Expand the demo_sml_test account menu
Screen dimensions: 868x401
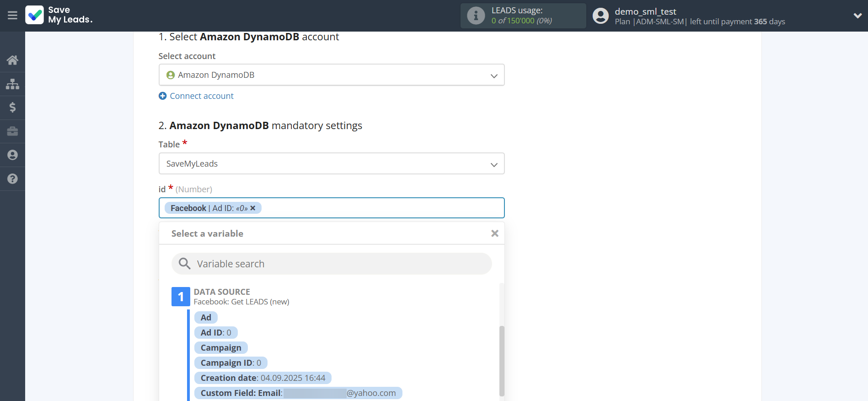[x=857, y=16]
